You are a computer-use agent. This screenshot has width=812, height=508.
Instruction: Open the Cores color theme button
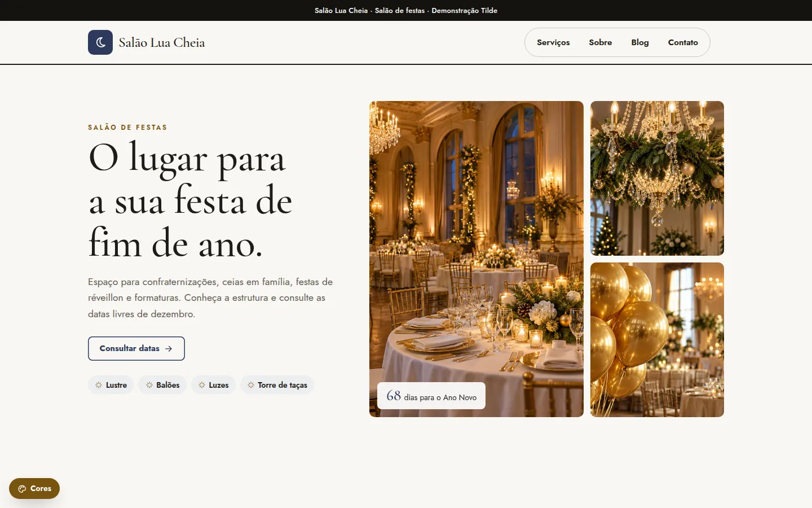coord(34,488)
